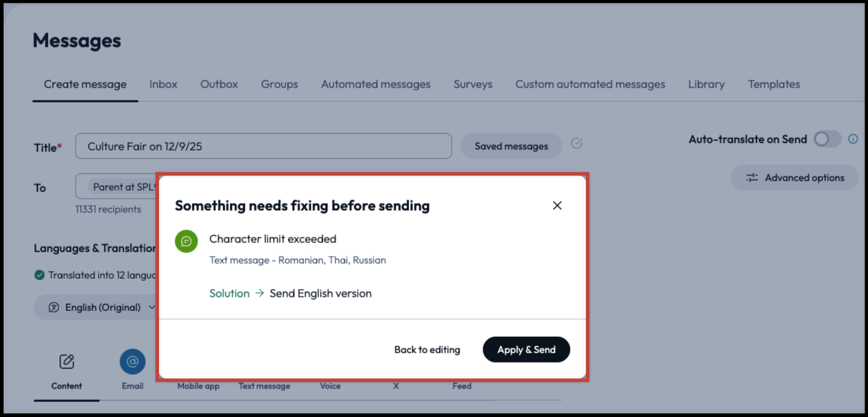Expand the English (Original) language dropdown
This screenshot has height=417, width=868.
[x=102, y=307]
